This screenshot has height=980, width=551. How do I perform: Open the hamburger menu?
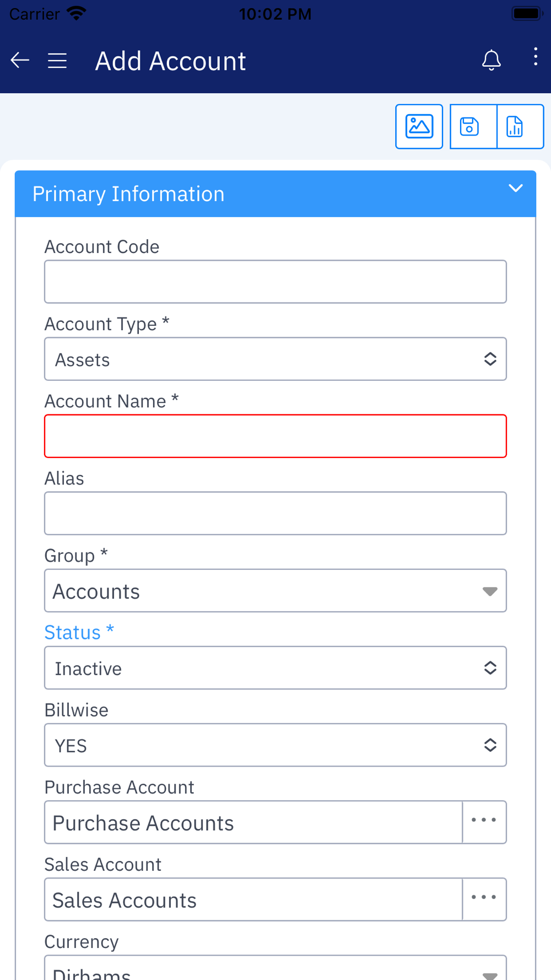(57, 61)
